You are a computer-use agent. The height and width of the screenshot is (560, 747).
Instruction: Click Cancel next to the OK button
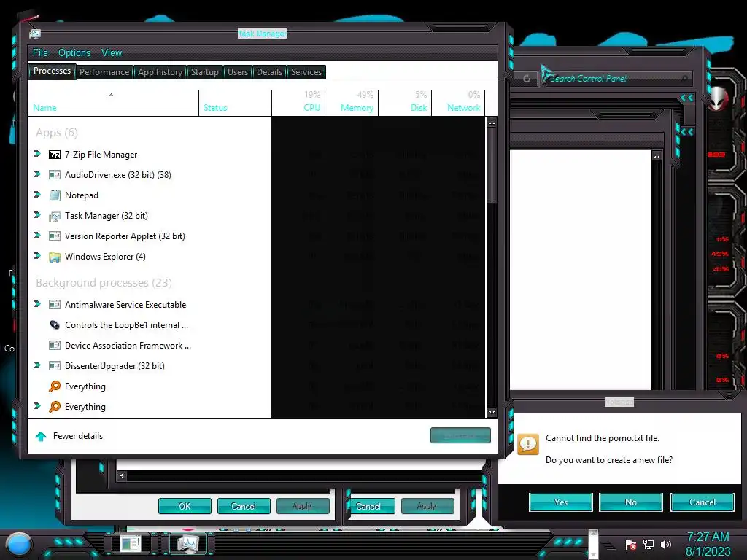pyautogui.click(x=244, y=506)
